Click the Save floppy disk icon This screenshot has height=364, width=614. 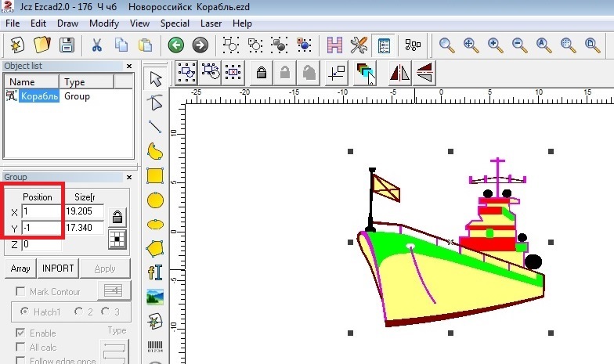point(67,45)
